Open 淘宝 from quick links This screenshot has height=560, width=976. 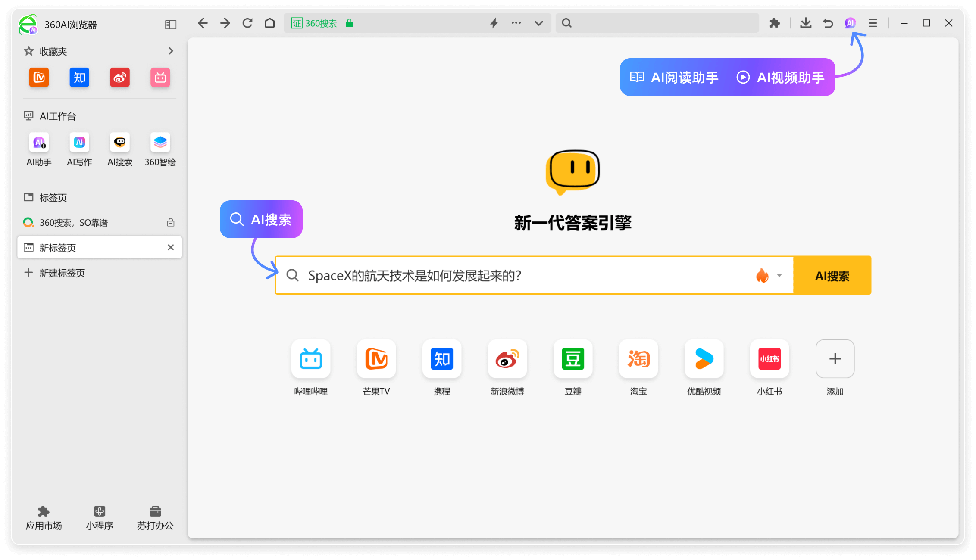(638, 359)
